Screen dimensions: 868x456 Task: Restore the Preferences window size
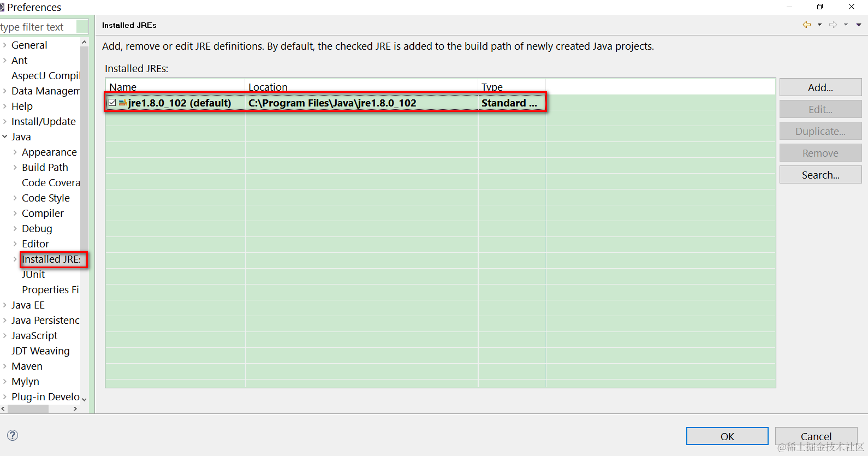[820, 7]
